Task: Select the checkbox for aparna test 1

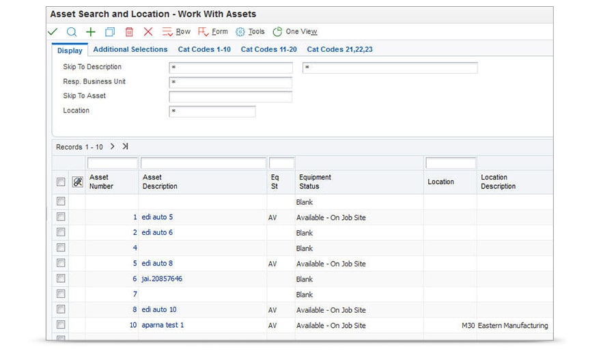Action: tap(61, 325)
